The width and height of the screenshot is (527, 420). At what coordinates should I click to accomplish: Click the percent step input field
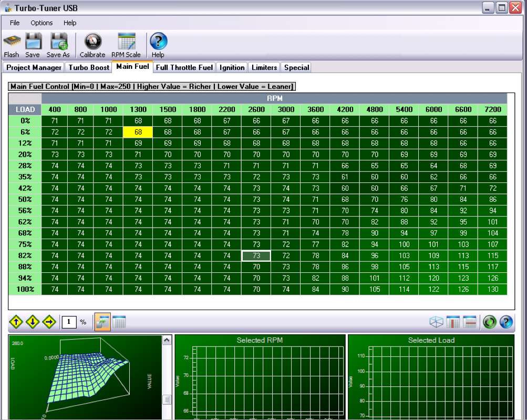coord(69,322)
